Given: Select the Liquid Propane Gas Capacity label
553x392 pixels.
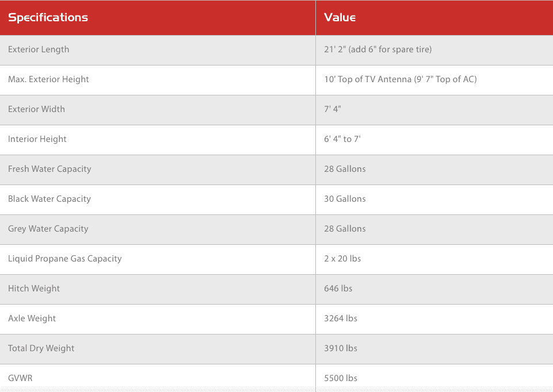Looking at the screenshot, I should coord(65,259).
